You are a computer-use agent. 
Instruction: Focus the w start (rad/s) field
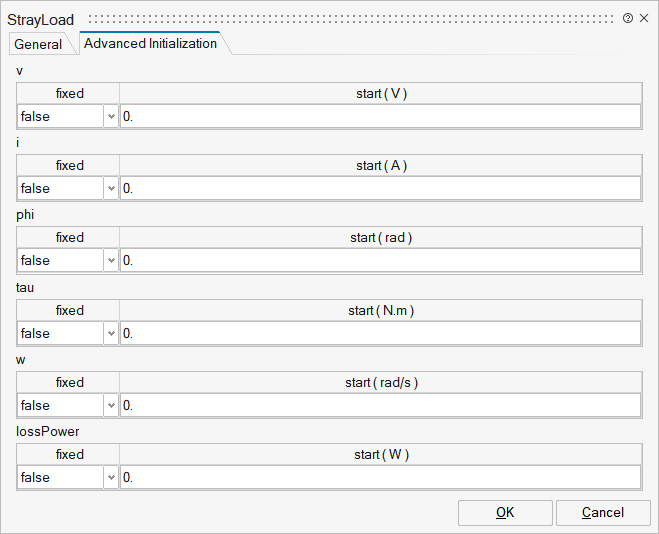[x=380, y=405]
